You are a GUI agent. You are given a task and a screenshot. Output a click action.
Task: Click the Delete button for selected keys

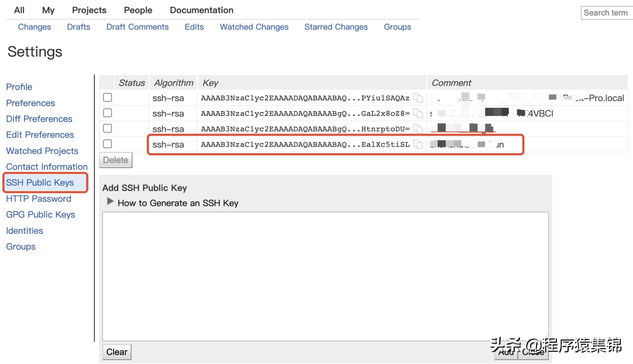[x=115, y=160]
